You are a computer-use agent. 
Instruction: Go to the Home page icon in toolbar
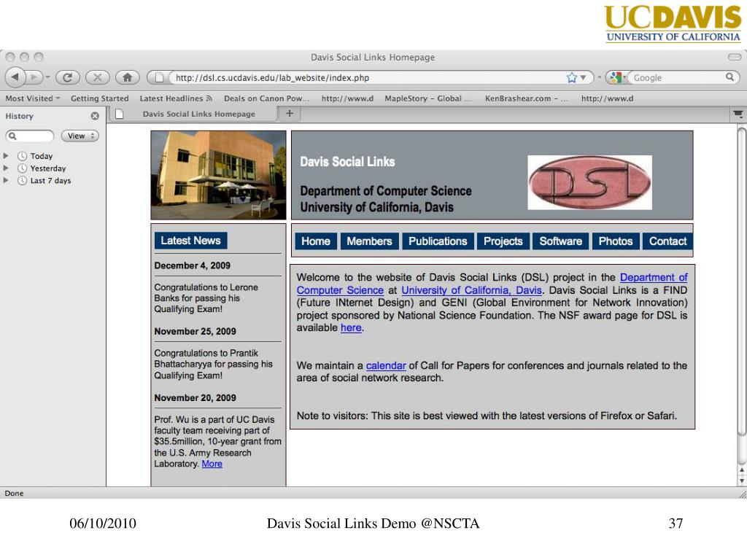coord(127,77)
